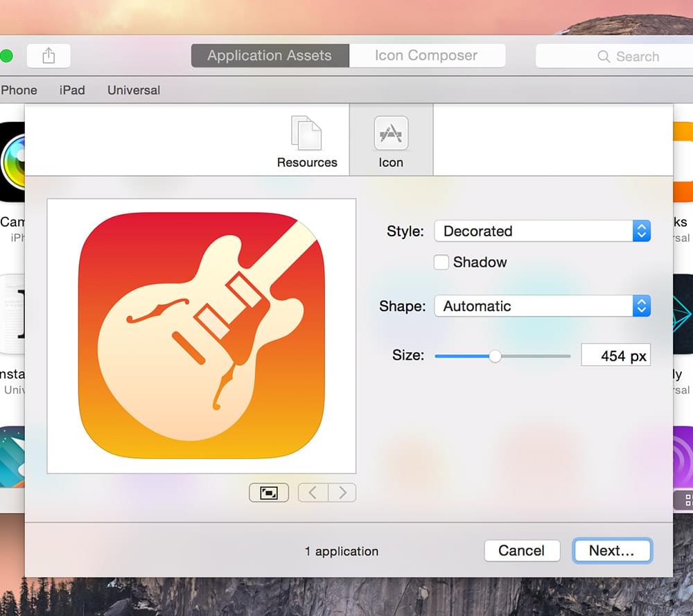Screen dimensions: 693x616
Task: Click the purple podcast app icon
Action: point(683,457)
